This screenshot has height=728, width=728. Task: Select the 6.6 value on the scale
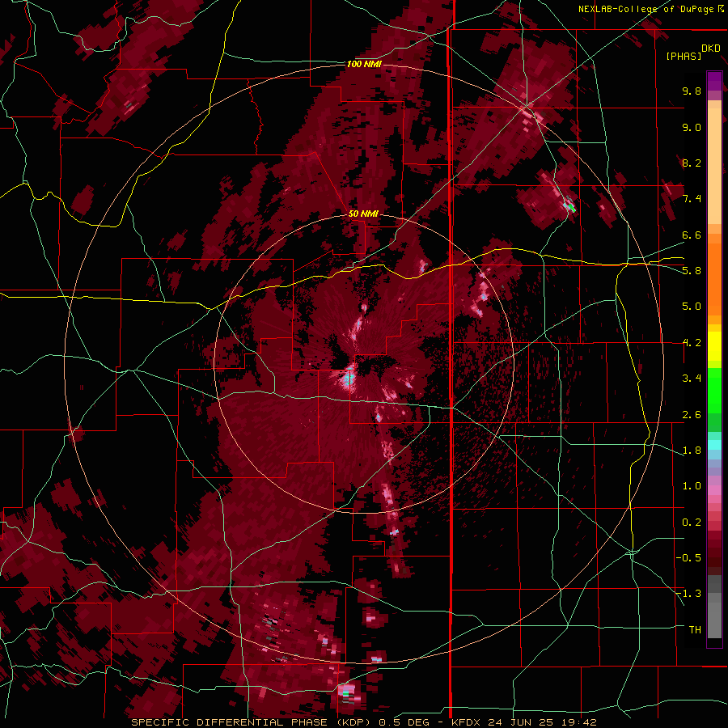tap(692, 235)
